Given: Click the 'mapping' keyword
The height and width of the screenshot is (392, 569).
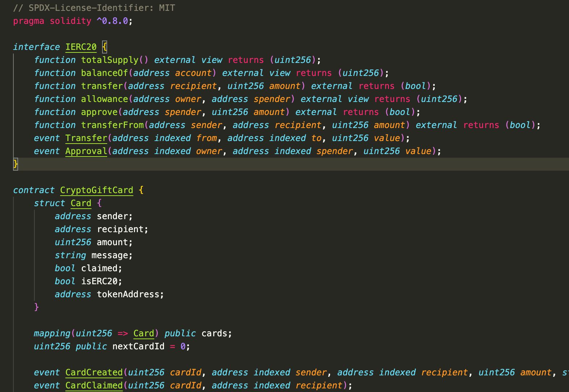Looking at the screenshot, I should pos(52,333).
